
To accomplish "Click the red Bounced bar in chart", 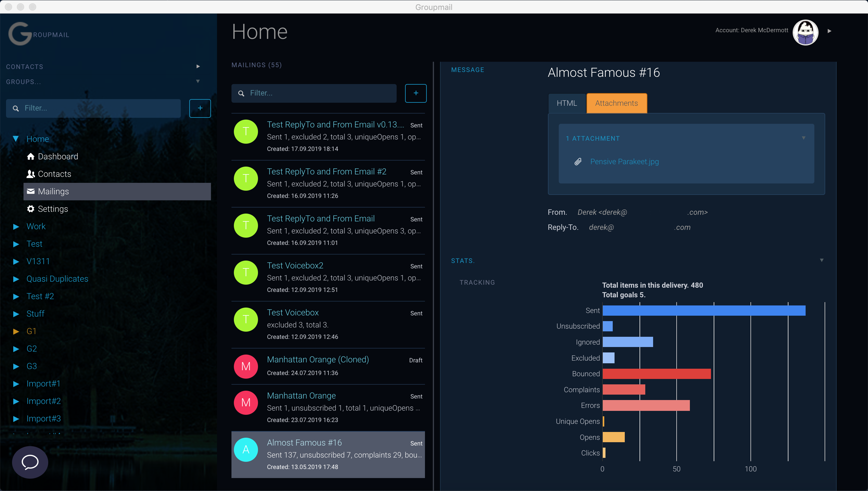I will tap(657, 374).
